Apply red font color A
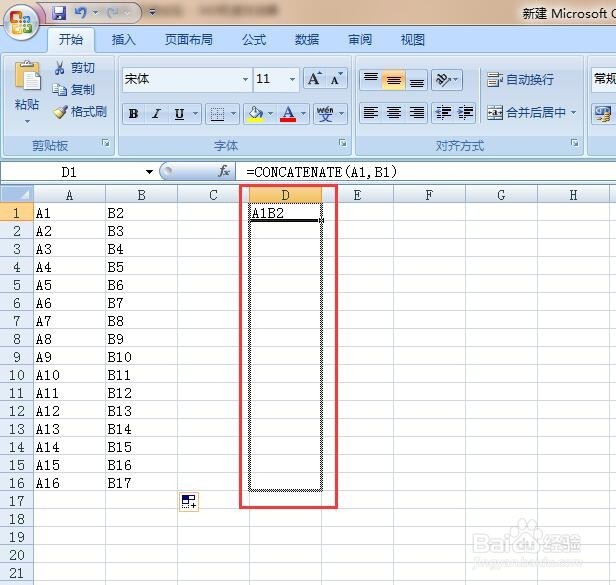The height and width of the screenshot is (585, 616). click(x=288, y=114)
